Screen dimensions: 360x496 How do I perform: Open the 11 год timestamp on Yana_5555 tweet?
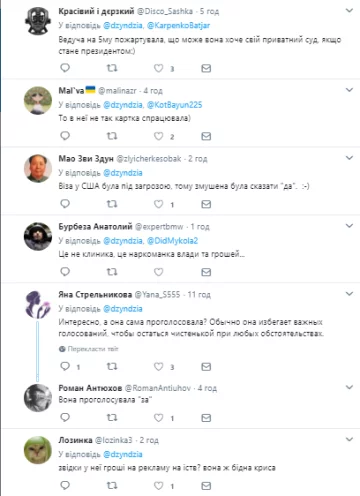point(199,295)
